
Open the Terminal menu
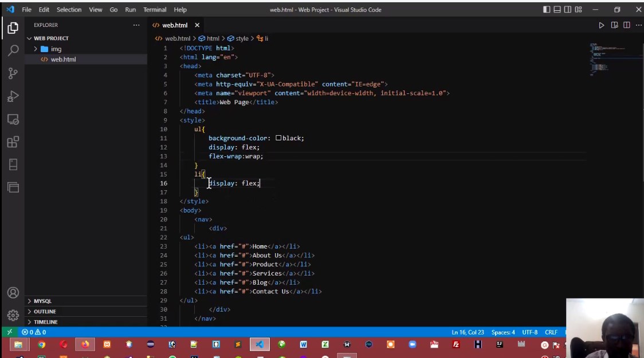(x=155, y=9)
